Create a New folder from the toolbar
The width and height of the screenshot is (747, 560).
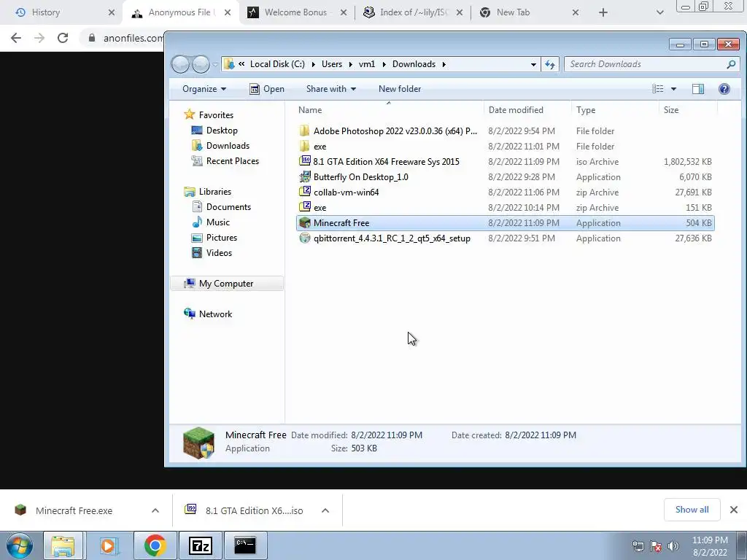(400, 89)
